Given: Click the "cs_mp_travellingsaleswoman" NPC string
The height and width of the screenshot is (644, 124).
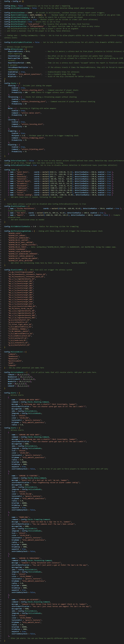Looking at the screenshot, I should coord(21,272).
